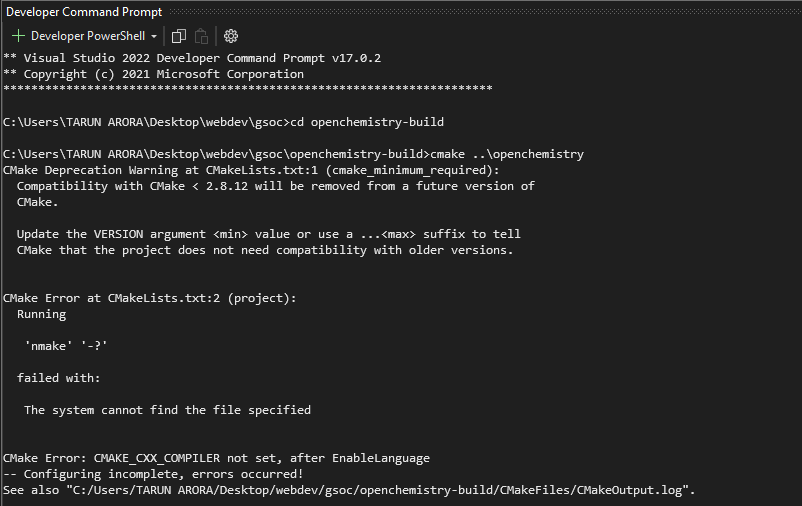This screenshot has height=506, width=802.
Task: Click the 'Update the VERSION argument' line
Action: click(269, 234)
